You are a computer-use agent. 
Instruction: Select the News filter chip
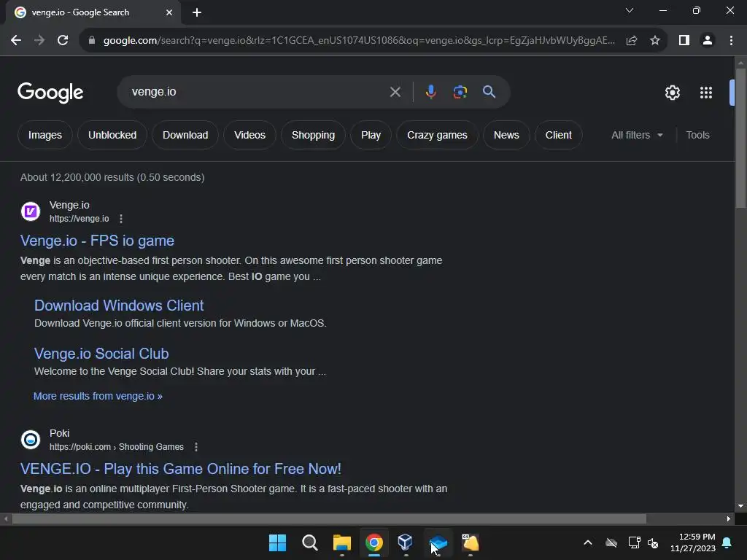pyautogui.click(x=506, y=135)
